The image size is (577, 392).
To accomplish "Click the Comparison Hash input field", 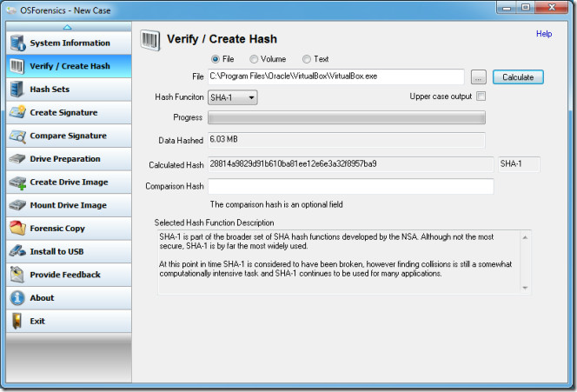I will (351, 186).
